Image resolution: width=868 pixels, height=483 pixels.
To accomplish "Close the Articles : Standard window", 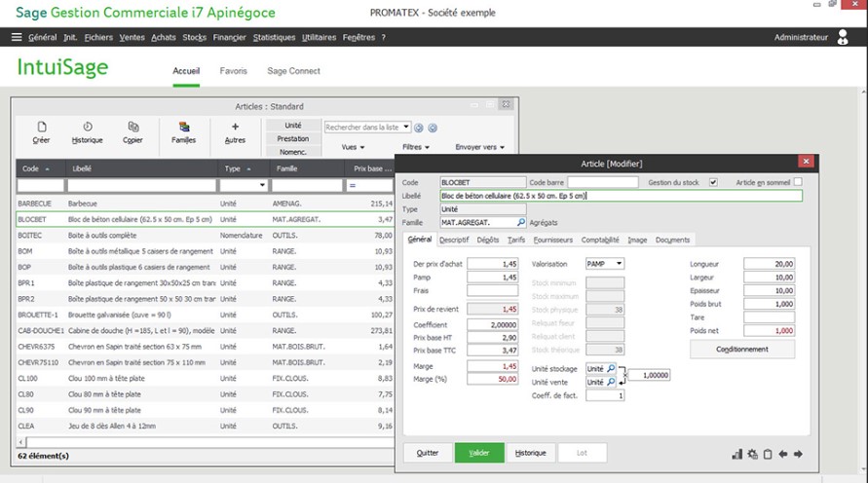I will coord(506,104).
